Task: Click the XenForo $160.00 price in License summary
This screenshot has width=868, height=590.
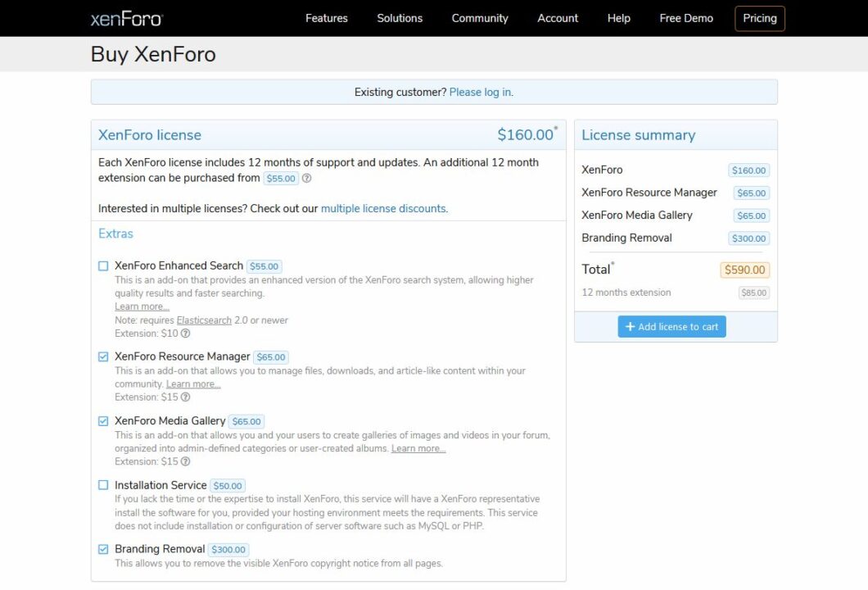Action: pyautogui.click(x=749, y=170)
